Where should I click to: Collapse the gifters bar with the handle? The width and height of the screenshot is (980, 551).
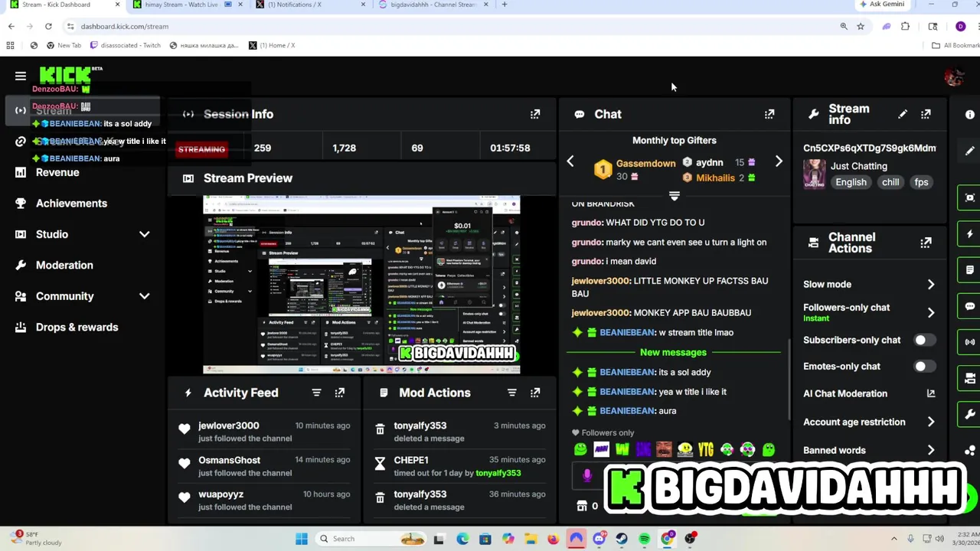click(675, 197)
